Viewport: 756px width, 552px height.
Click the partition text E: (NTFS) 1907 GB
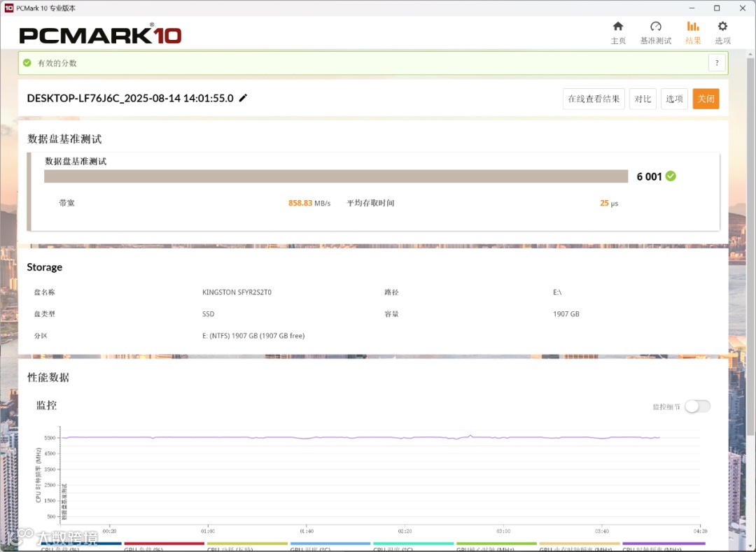[253, 336]
